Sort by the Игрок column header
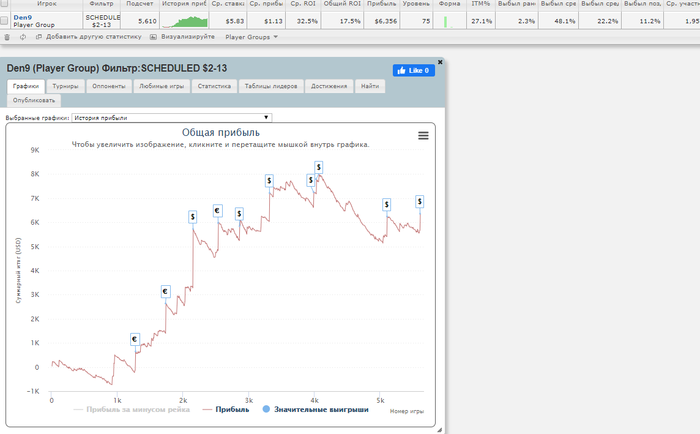The width and height of the screenshot is (700, 434). (47, 4)
